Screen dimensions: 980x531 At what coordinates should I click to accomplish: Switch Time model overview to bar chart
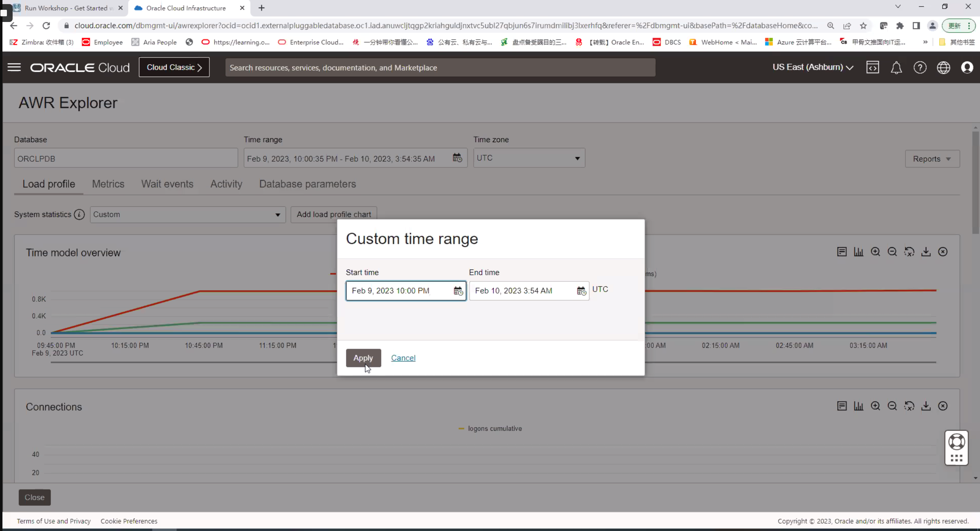(859, 252)
